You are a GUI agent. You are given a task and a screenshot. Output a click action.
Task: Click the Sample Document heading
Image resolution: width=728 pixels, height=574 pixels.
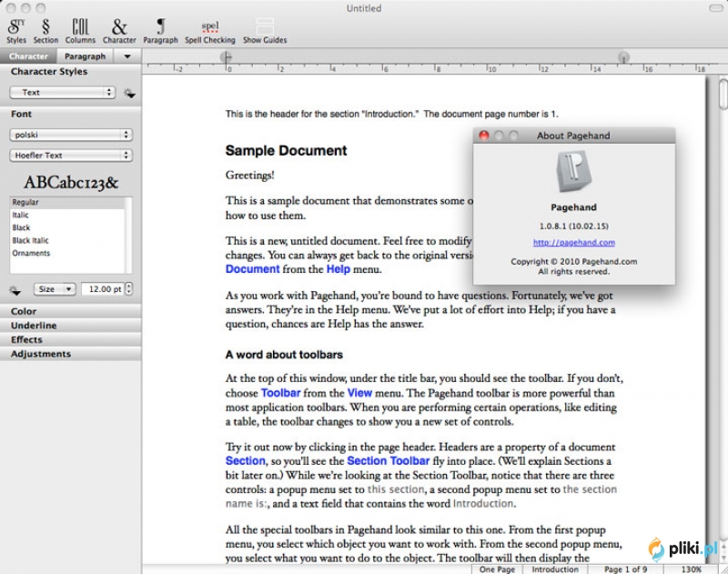tap(286, 150)
